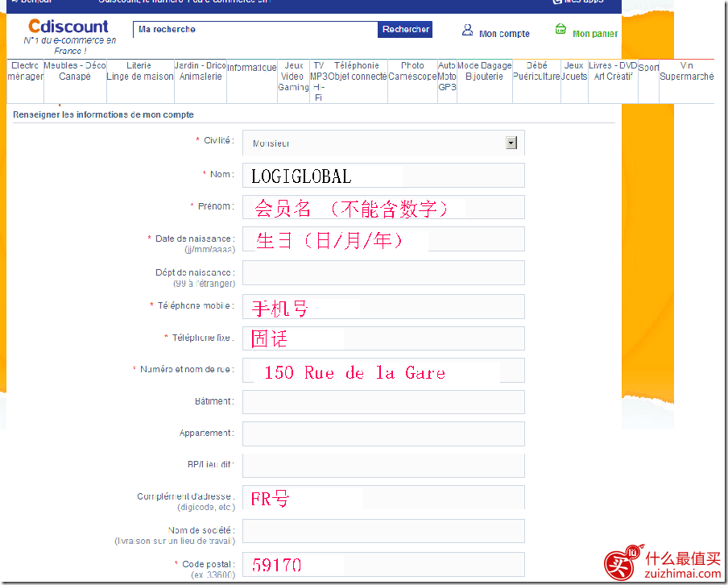728x585 pixels.
Task: Click the Complément d'adresse field
Action: (383, 498)
